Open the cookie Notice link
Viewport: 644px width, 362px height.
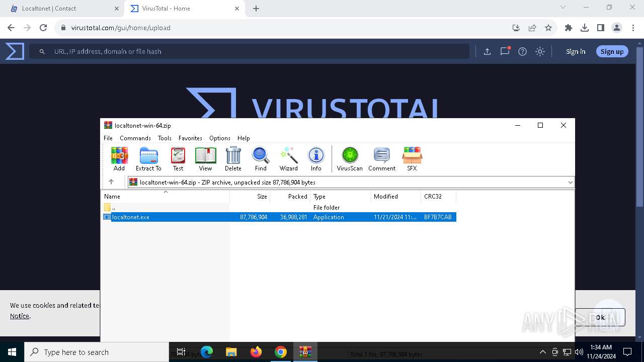point(20,316)
